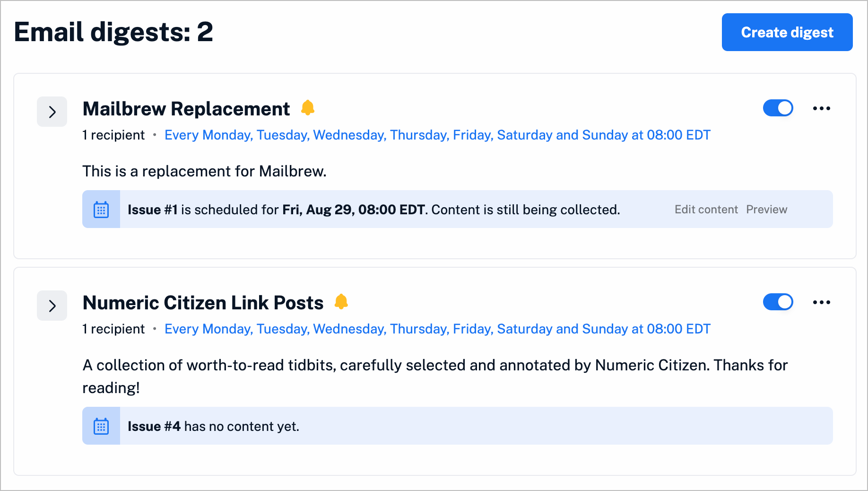Click the 1 recipient label under Mailbrew Replacement
868x491 pixels.
point(113,135)
